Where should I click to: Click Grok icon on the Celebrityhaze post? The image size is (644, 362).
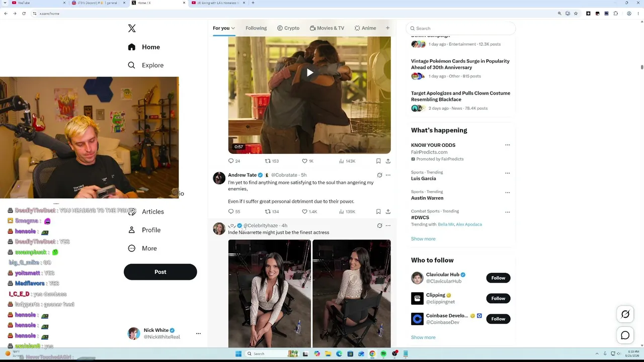pos(379,226)
